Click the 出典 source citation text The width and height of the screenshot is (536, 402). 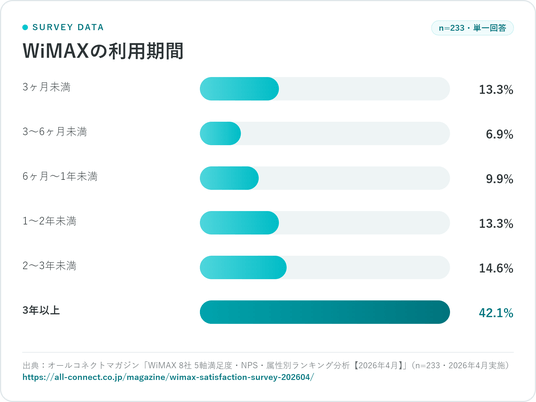266,365
